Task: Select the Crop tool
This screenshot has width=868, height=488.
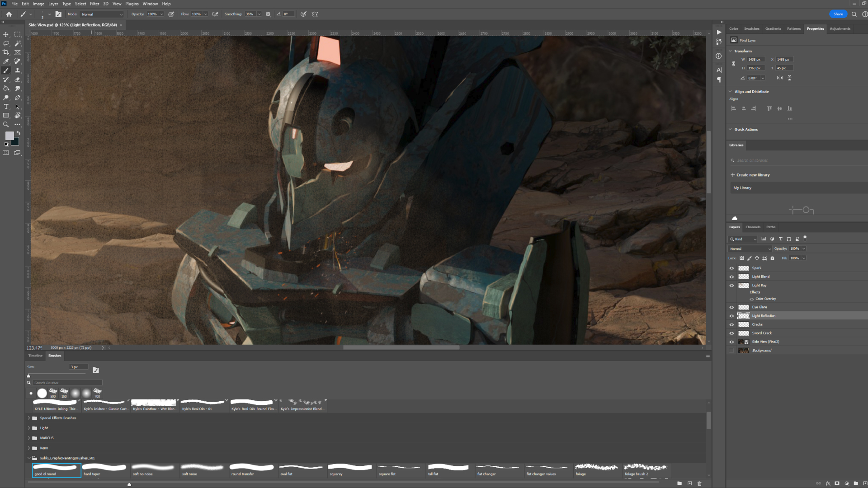Action: [6, 52]
